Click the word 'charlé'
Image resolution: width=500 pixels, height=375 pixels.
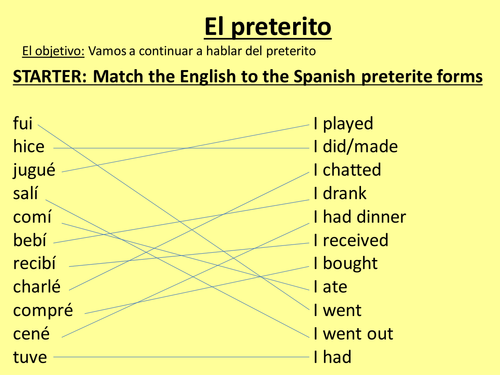click(x=37, y=287)
